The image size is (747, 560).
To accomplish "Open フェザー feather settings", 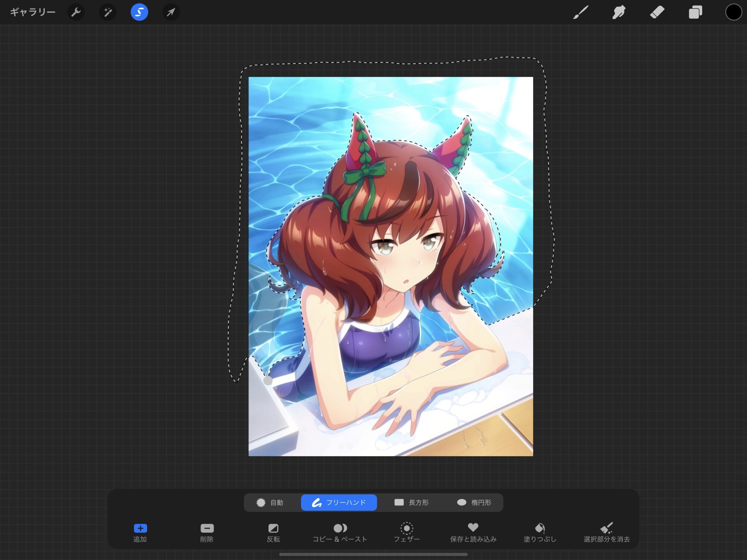I will (407, 532).
